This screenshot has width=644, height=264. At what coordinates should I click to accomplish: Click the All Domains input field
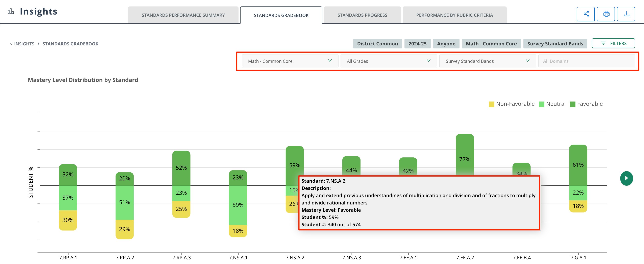point(587,61)
